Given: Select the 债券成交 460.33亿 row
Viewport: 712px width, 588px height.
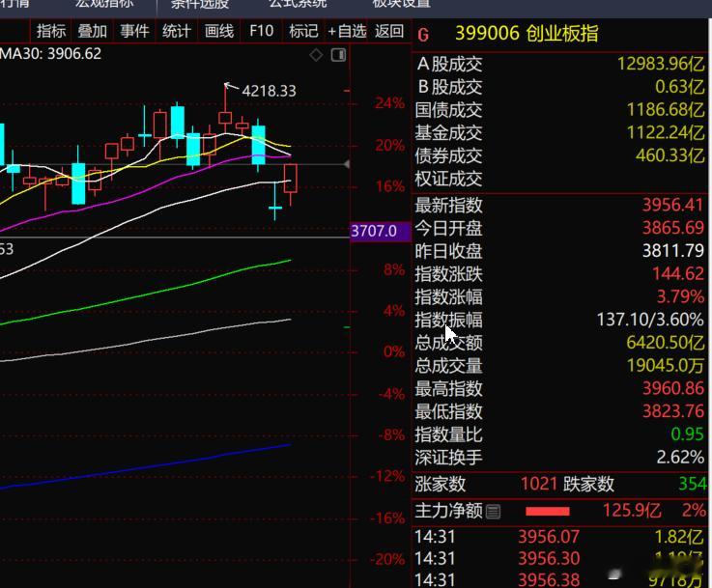Looking at the screenshot, I should coord(559,155).
